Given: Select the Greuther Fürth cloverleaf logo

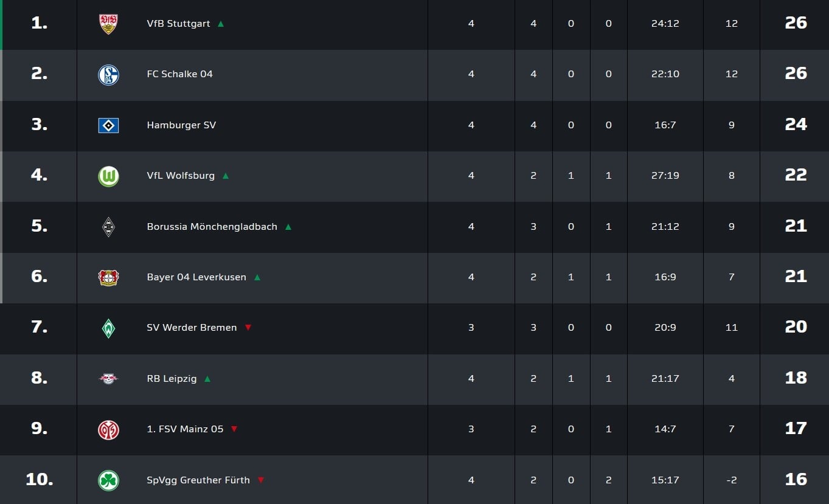Looking at the screenshot, I should coord(108,481).
